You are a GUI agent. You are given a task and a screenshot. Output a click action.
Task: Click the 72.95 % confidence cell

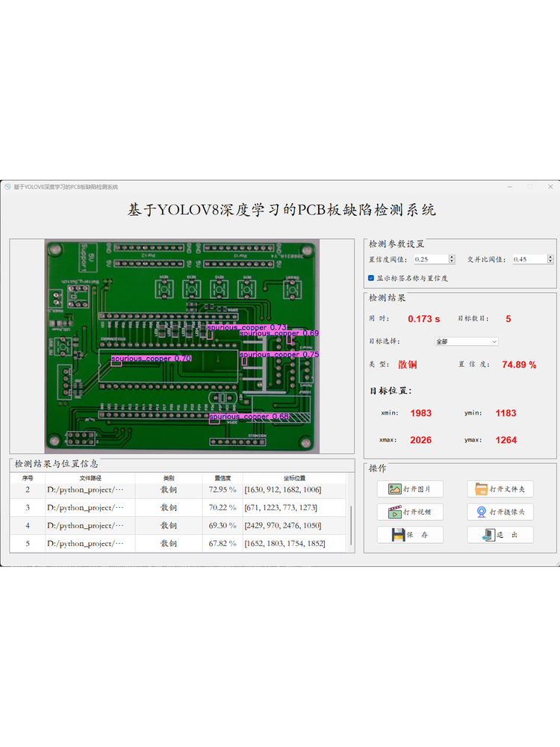(223, 490)
